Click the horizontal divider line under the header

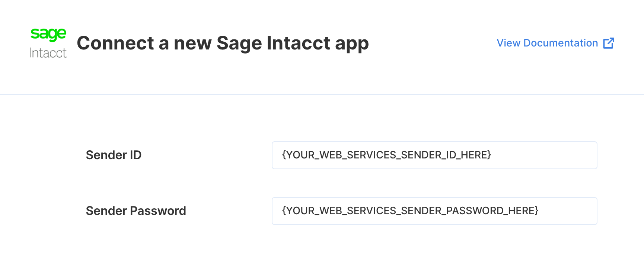point(322,94)
